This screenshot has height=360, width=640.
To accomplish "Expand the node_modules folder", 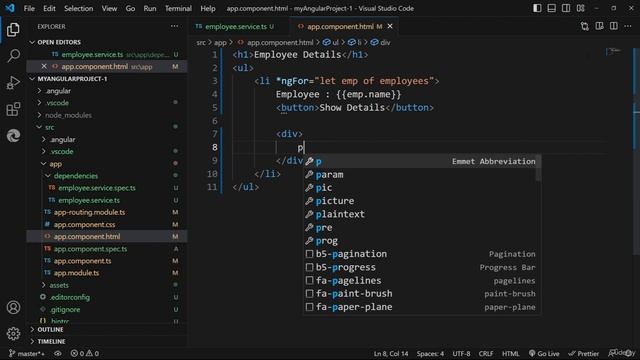I will tap(107, 115).
